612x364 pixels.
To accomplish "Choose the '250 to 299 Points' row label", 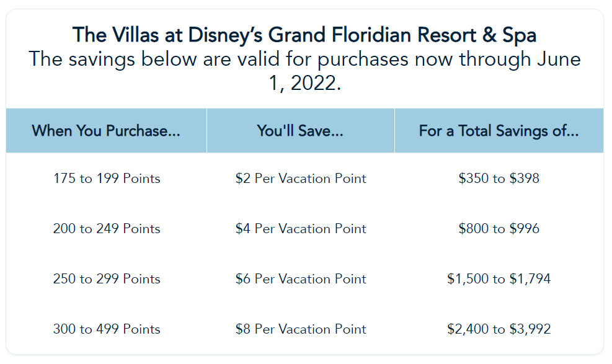I will coord(107,279).
